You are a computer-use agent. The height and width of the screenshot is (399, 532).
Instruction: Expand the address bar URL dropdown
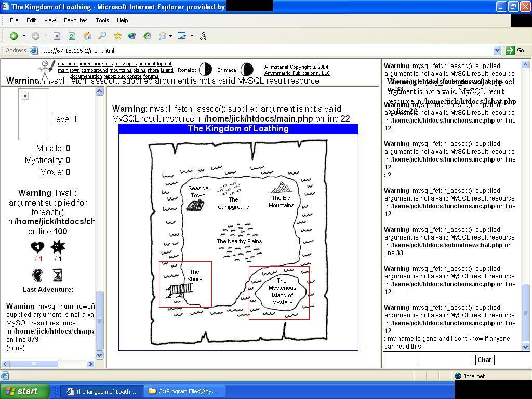497,50
